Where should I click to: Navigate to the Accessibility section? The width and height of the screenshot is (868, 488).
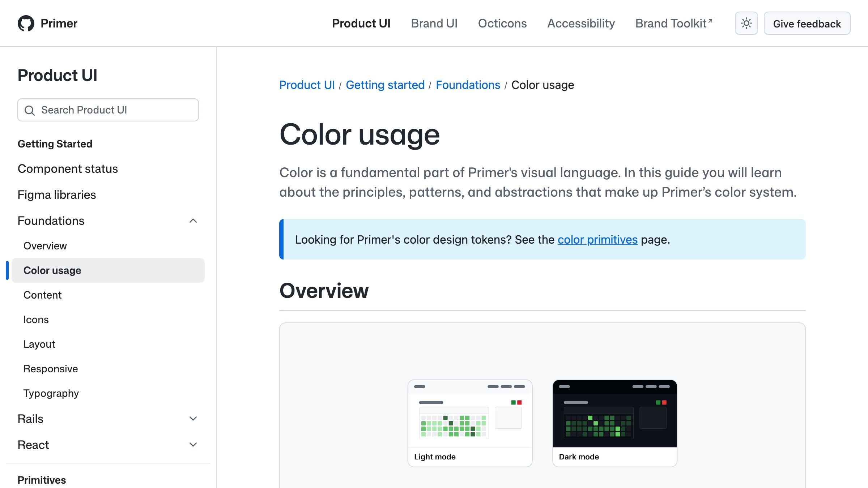[x=580, y=23]
